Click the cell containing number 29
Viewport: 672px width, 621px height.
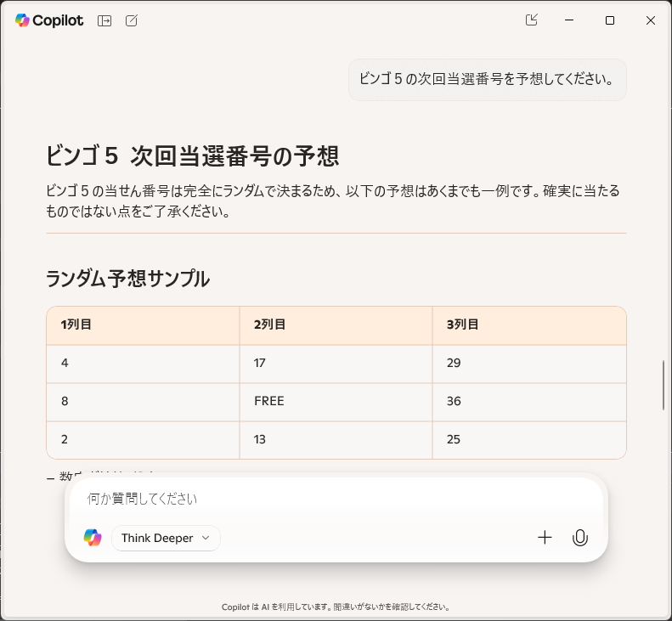pos(529,364)
